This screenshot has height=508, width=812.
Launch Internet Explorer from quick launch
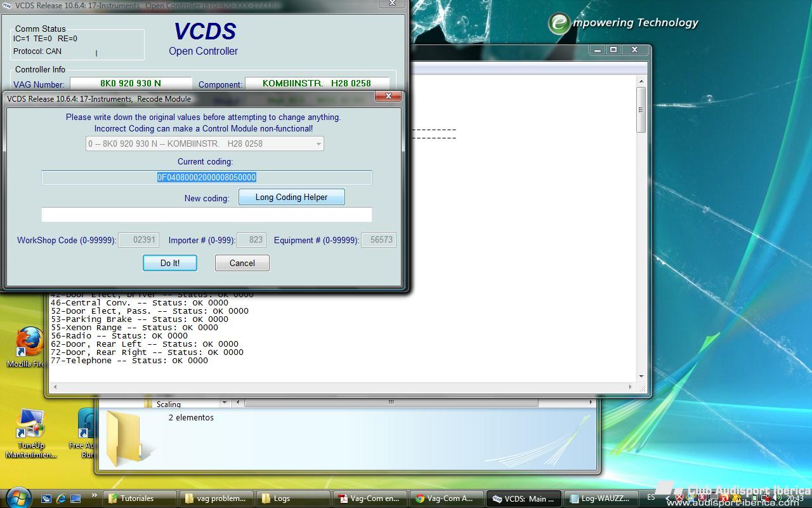[61, 498]
